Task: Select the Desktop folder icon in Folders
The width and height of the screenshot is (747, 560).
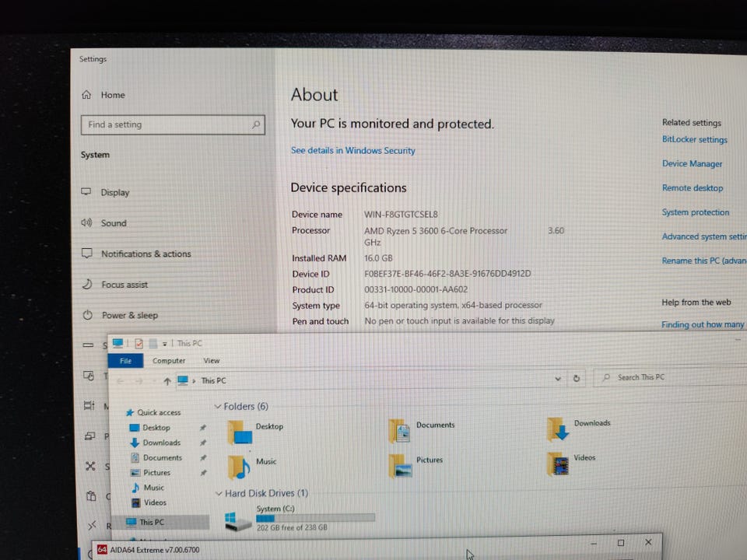Action: (240, 433)
